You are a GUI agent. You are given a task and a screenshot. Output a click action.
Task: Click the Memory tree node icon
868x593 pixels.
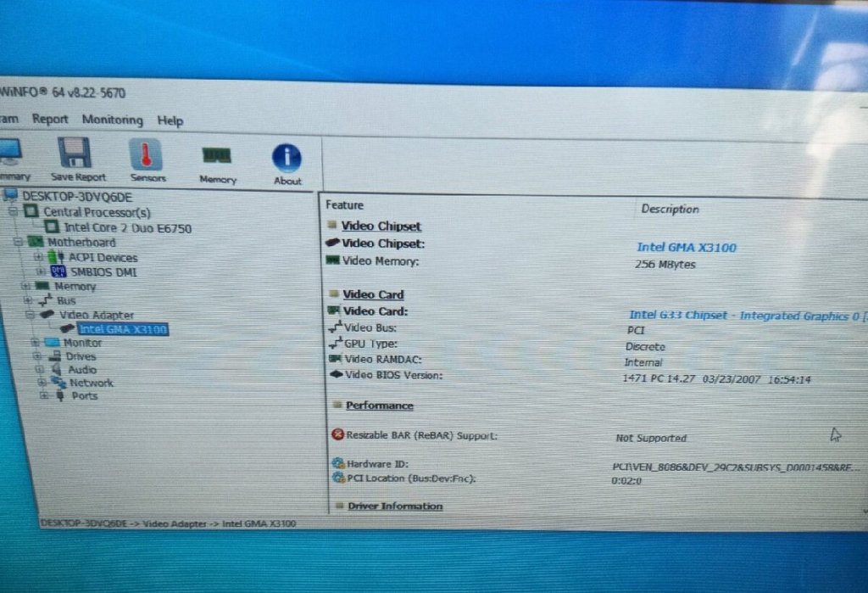tap(42, 286)
